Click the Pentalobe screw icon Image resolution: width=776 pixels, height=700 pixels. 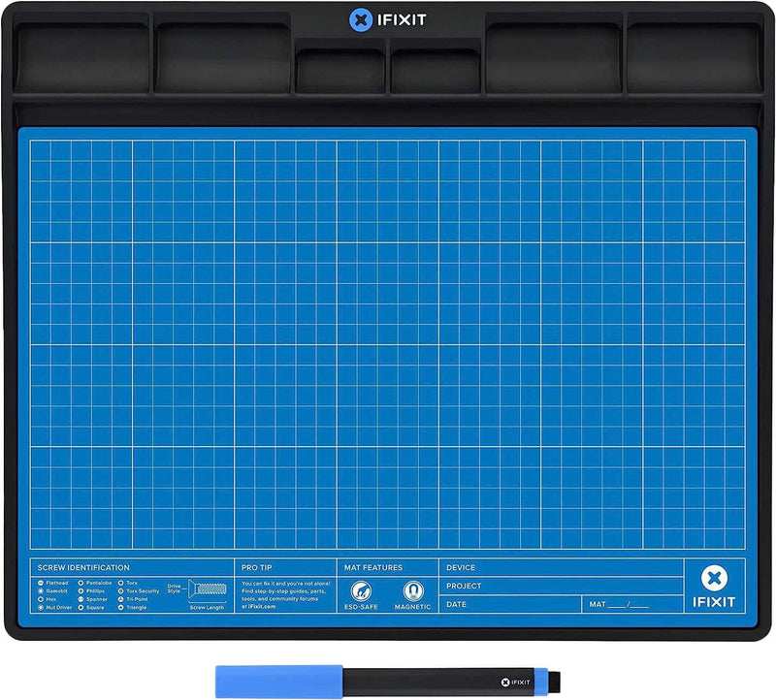click(81, 584)
